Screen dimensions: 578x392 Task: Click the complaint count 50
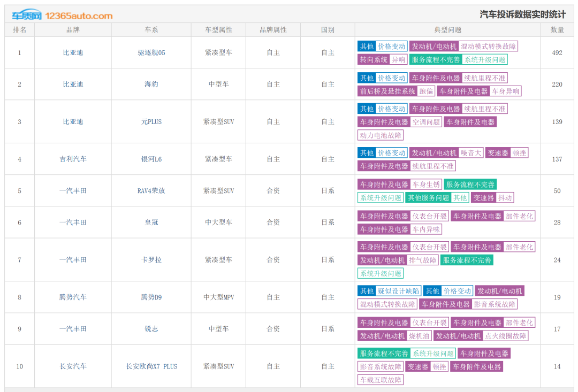[557, 191]
